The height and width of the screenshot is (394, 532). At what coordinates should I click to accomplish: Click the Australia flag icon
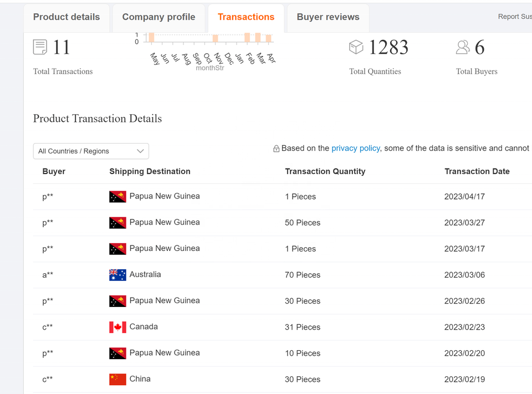[117, 275]
